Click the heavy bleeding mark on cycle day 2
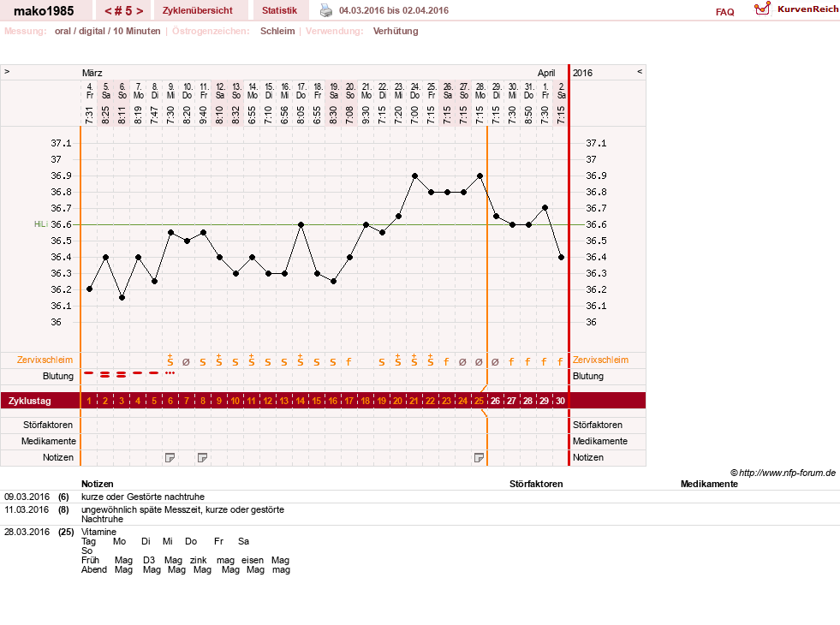840x625 pixels. (105, 375)
